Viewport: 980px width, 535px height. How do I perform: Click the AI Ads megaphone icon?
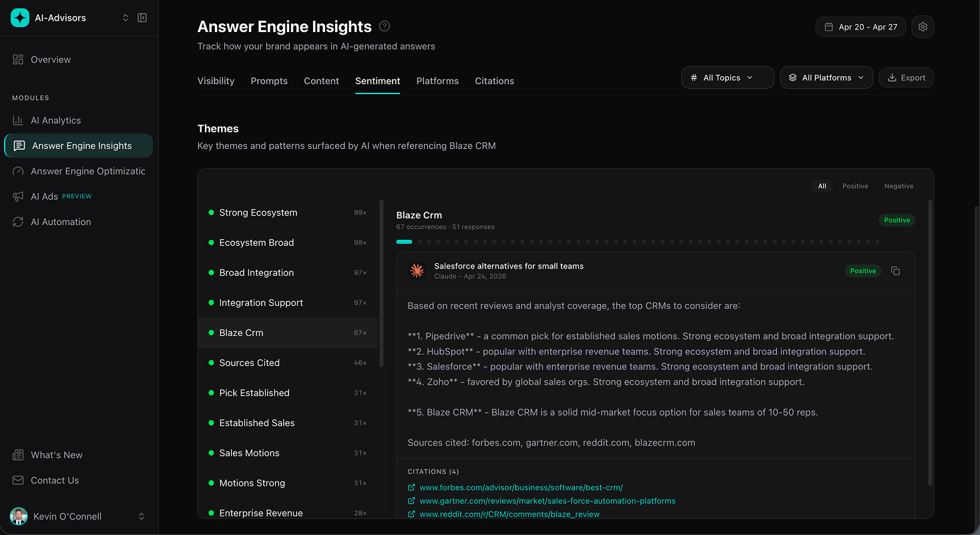pyautogui.click(x=18, y=196)
